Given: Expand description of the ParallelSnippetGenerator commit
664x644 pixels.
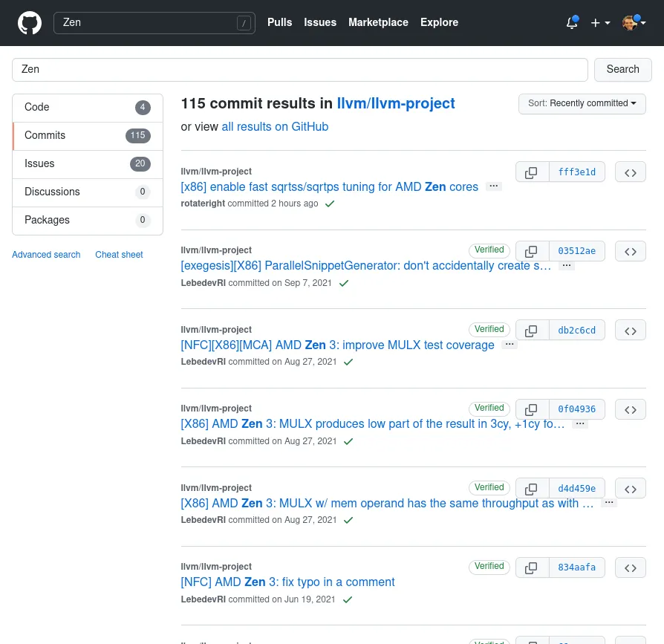Looking at the screenshot, I should coord(567,265).
